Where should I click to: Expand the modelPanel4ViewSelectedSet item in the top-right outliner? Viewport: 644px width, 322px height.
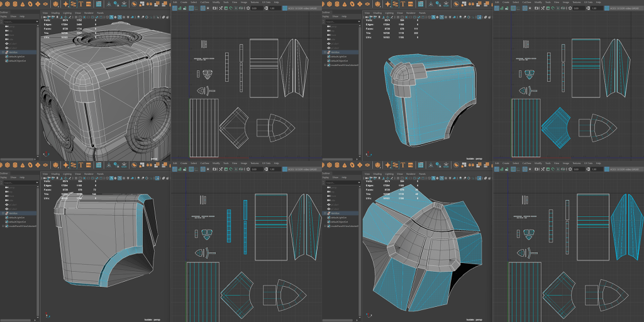[x=325, y=64]
